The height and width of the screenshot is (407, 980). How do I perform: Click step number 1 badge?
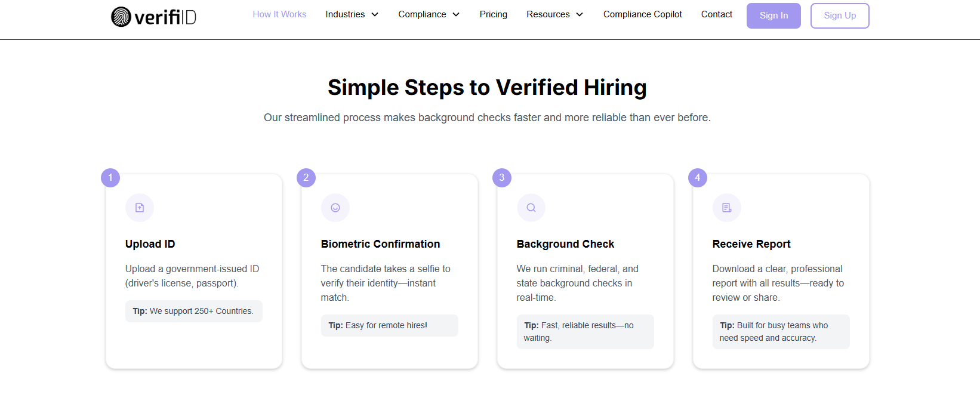(x=110, y=178)
